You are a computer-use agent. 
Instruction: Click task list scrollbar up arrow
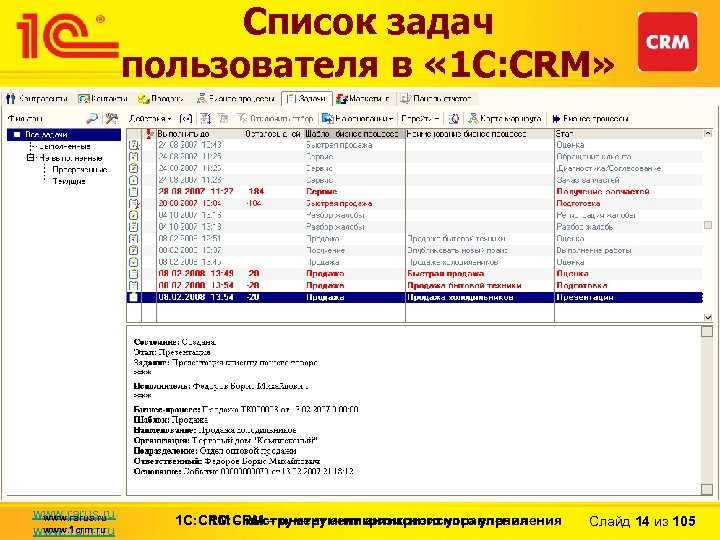coord(708,134)
